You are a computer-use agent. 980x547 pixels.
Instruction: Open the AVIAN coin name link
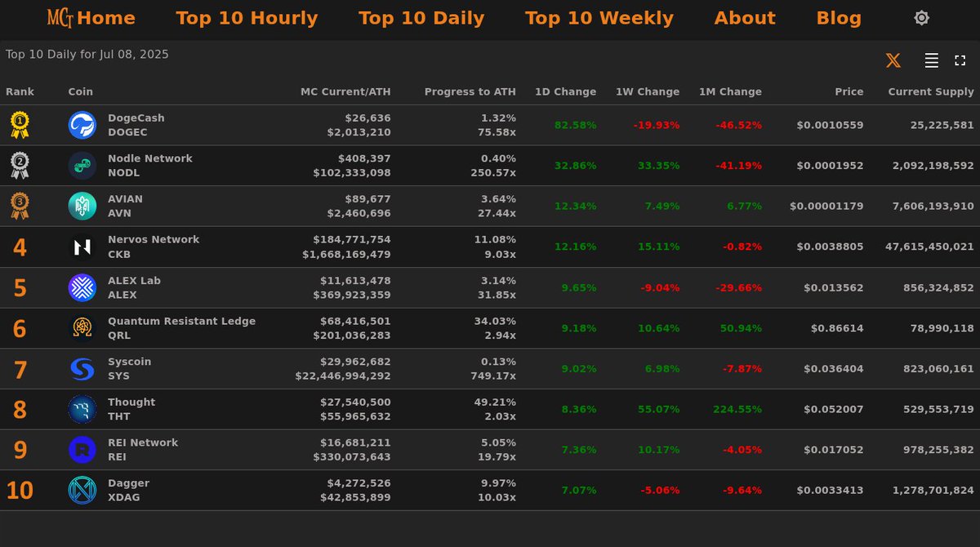click(x=125, y=199)
